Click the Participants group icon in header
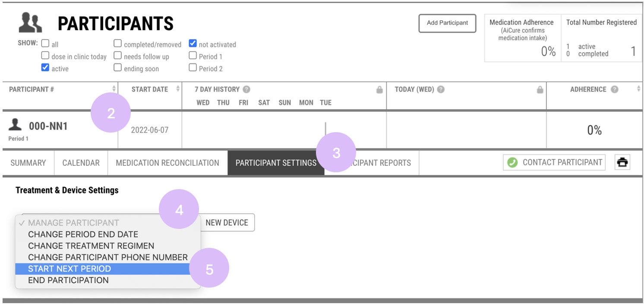Image resolution: width=644 pixels, height=304 pixels. [x=30, y=23]
